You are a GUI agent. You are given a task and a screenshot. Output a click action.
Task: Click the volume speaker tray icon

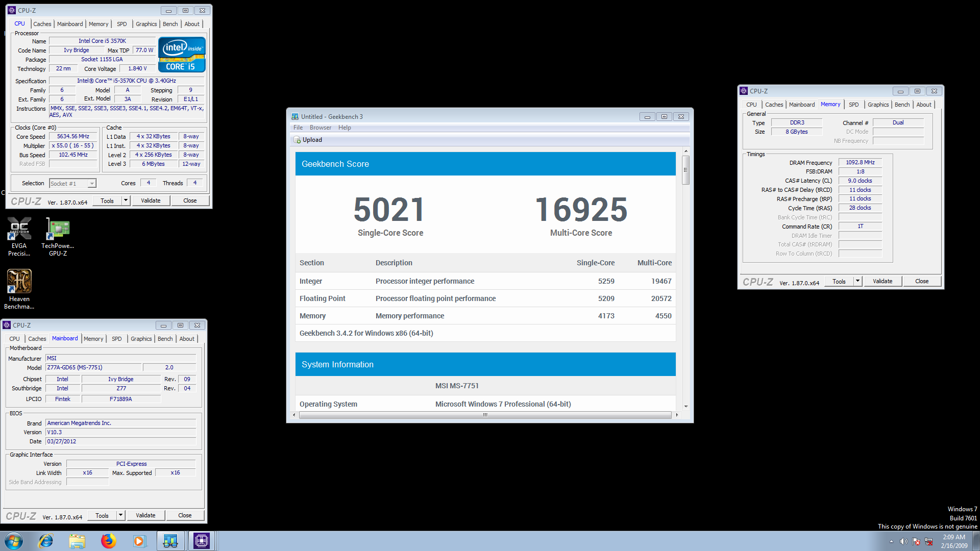point(903,541)
